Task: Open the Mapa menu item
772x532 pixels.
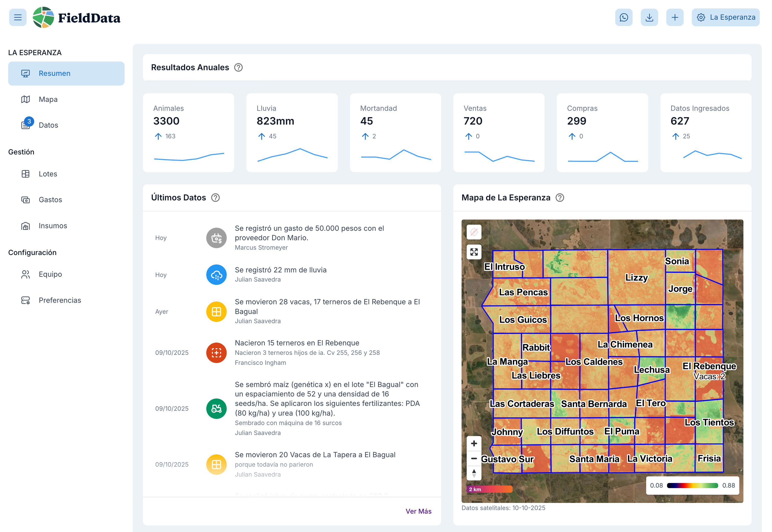Action: click(48, 99)
